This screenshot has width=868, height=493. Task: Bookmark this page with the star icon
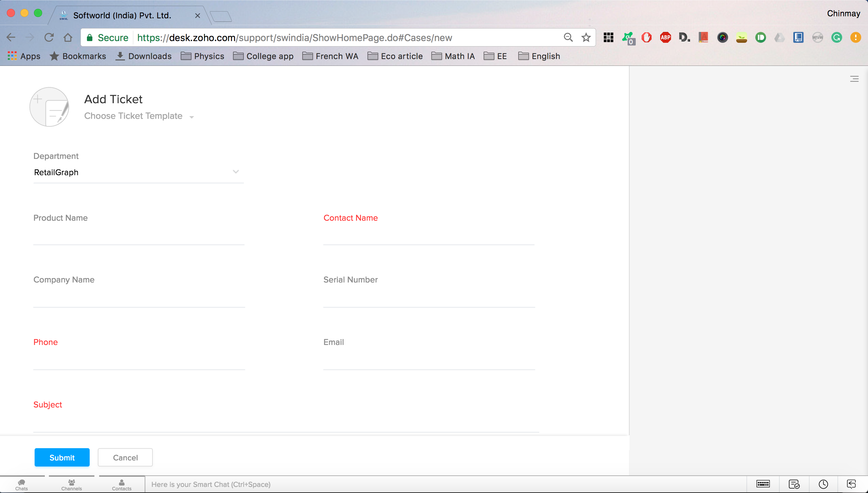click(x=586, y=37)
